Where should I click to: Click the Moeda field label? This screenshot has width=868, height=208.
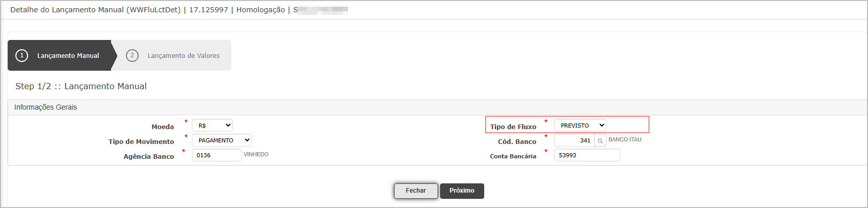click(x=163, y=127)
